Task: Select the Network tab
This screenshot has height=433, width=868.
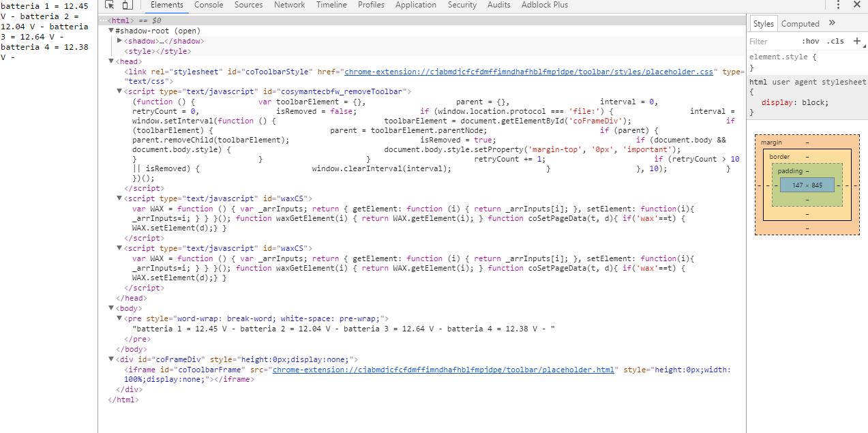Action: click(289, 5)
